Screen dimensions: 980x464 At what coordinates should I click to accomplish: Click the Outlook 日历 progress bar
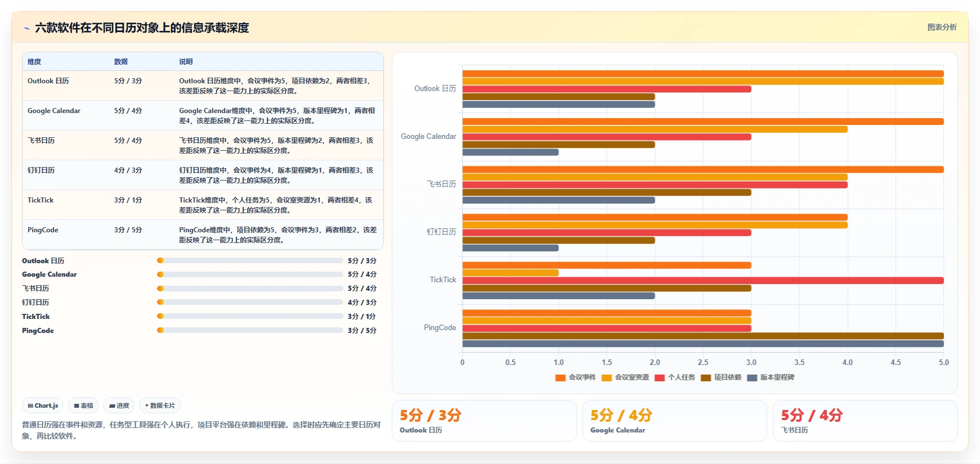click(250, 260)
